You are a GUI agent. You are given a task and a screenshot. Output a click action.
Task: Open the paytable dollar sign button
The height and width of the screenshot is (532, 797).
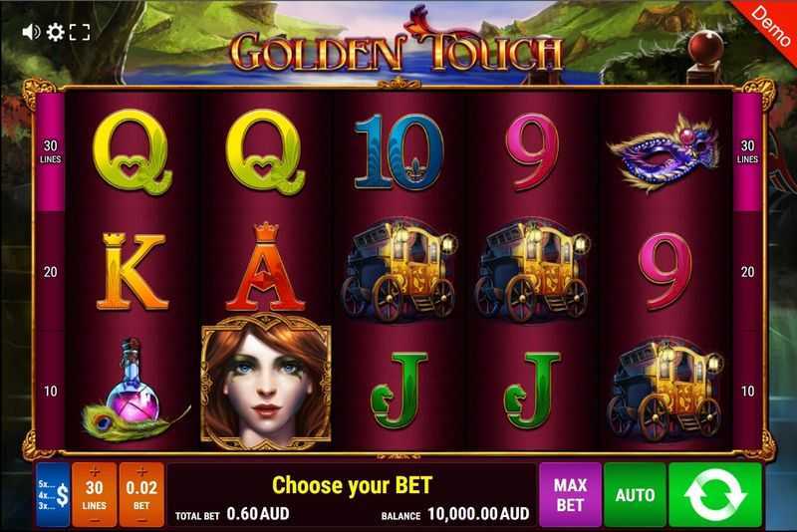pos(54,495)
